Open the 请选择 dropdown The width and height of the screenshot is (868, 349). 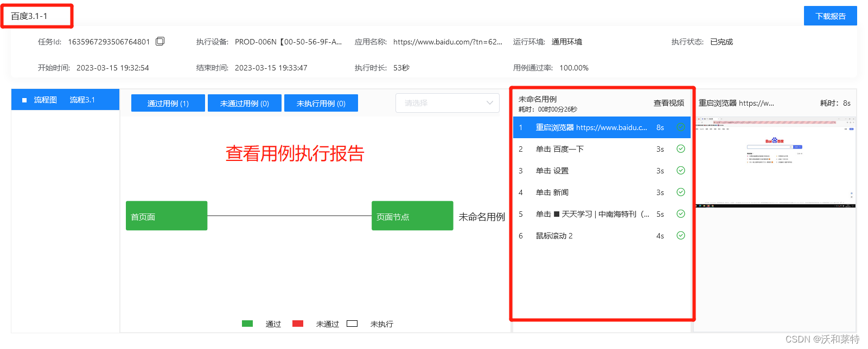(448, 103)
